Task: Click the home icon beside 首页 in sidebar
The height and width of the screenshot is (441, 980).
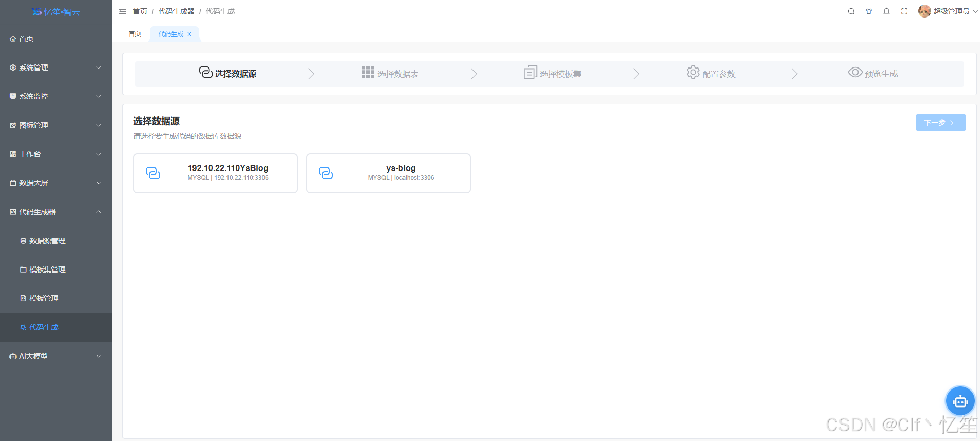Action: coord(13,39)
